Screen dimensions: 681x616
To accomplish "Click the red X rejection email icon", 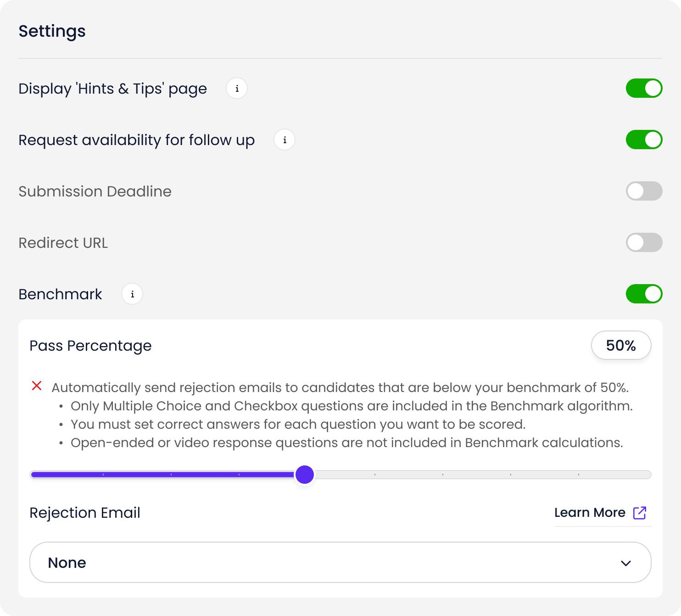I will point(37,386).
